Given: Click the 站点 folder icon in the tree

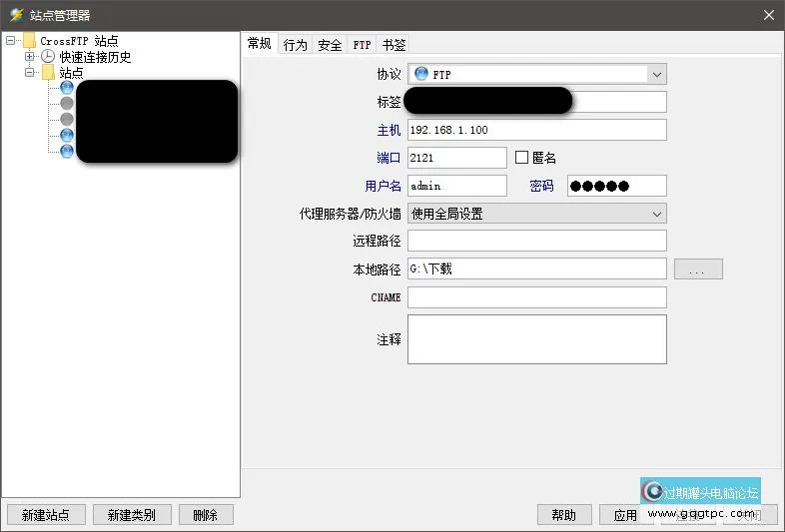Looking at the screenshot, I should pos(48,73).
